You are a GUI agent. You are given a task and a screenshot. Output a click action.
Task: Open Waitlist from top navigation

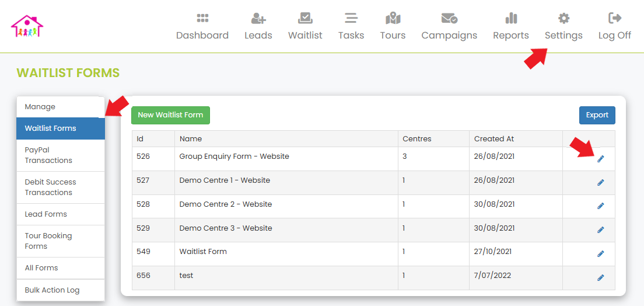(x=304, y=18)
